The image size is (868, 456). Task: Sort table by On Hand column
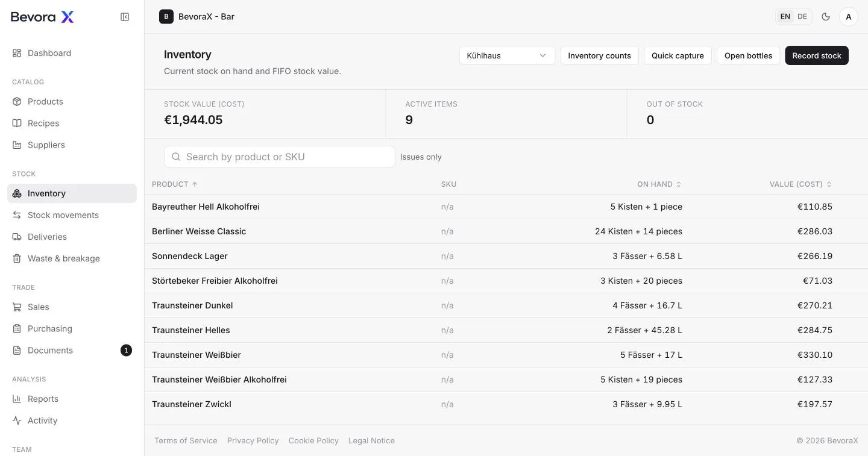pyautogui.click(x=659, y=184)
